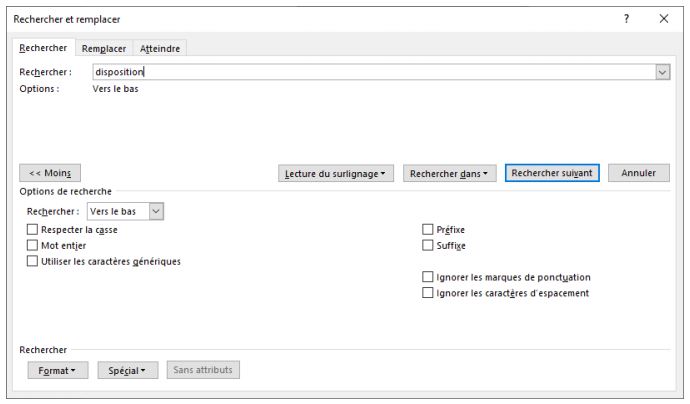Viewport: 690px width, 404px height.
Task: Collapse options with the Moins button
Action: (x=50, y=173)
